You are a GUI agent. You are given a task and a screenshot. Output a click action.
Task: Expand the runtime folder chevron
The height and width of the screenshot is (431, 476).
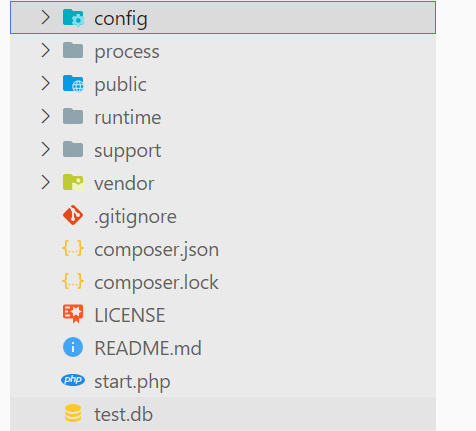coord(45,116)
